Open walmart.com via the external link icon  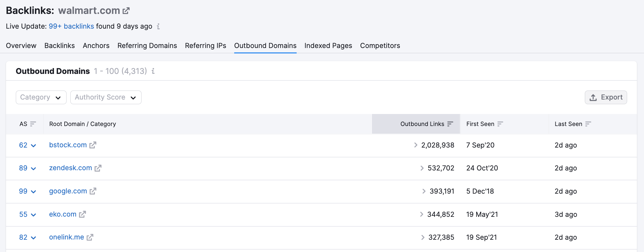click(x=126, y=10)
